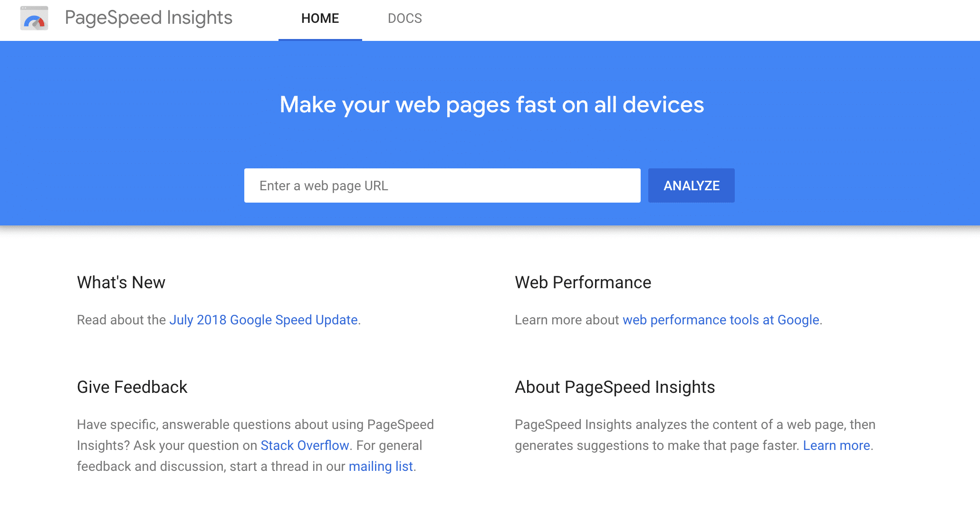This screenshot has width=980, height=507.
Task: Open Stack Overflow to ask a question
Action: point(305,445)
